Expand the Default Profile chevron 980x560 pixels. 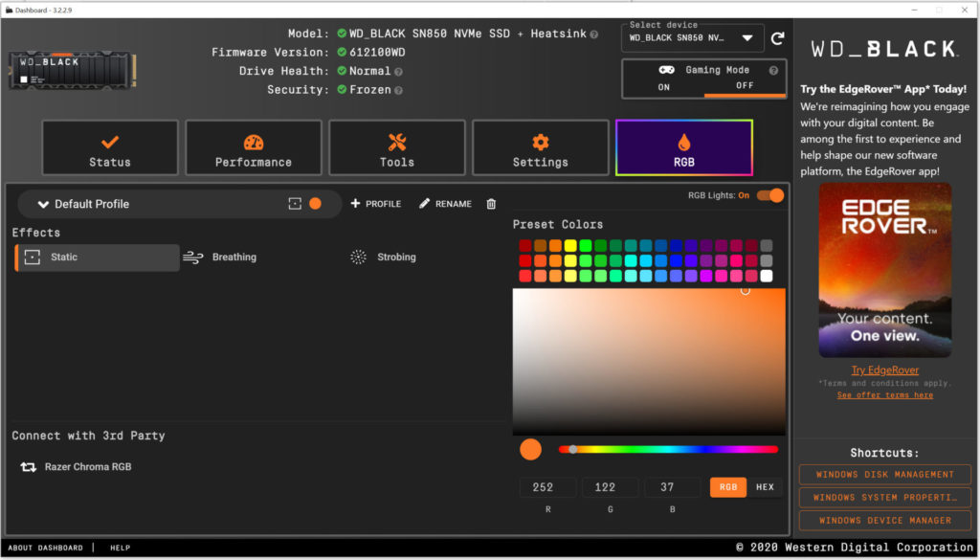(x=43, y=204)
